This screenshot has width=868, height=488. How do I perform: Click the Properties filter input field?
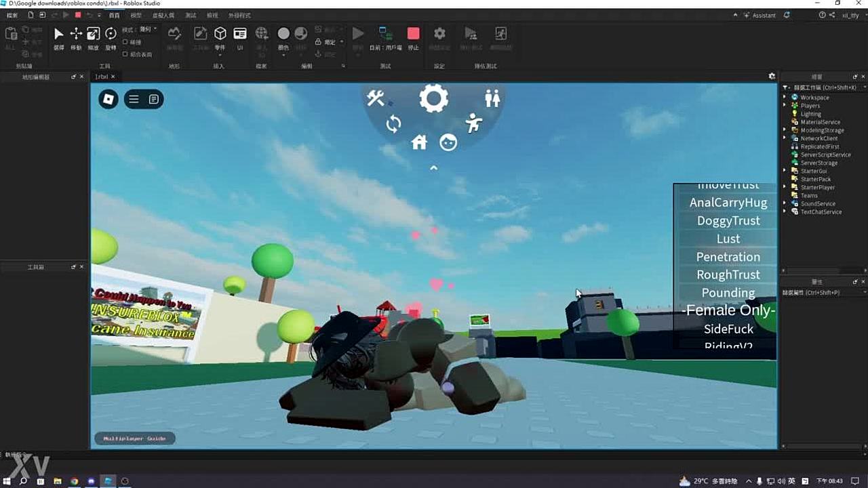[823, 292]
